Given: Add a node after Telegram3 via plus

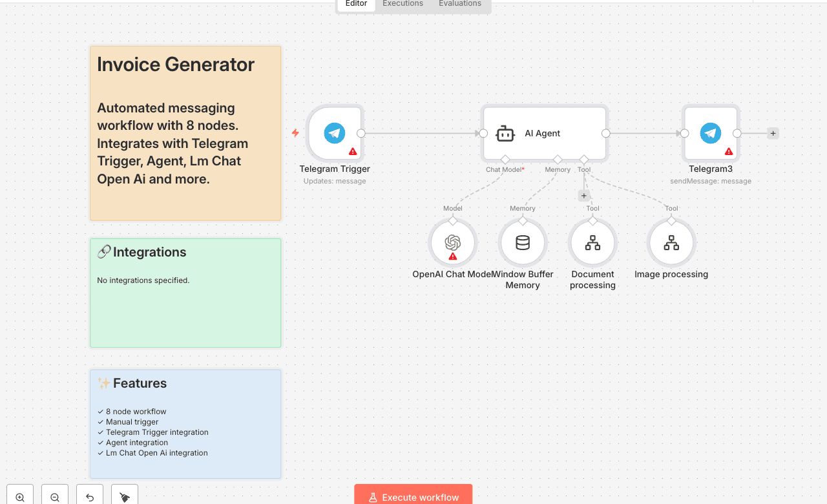Looking at the screenshot, I should point(773,133).
